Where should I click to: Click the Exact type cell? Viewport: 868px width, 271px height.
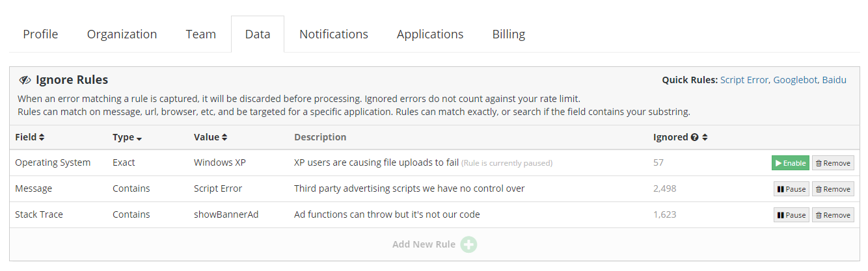124,162
